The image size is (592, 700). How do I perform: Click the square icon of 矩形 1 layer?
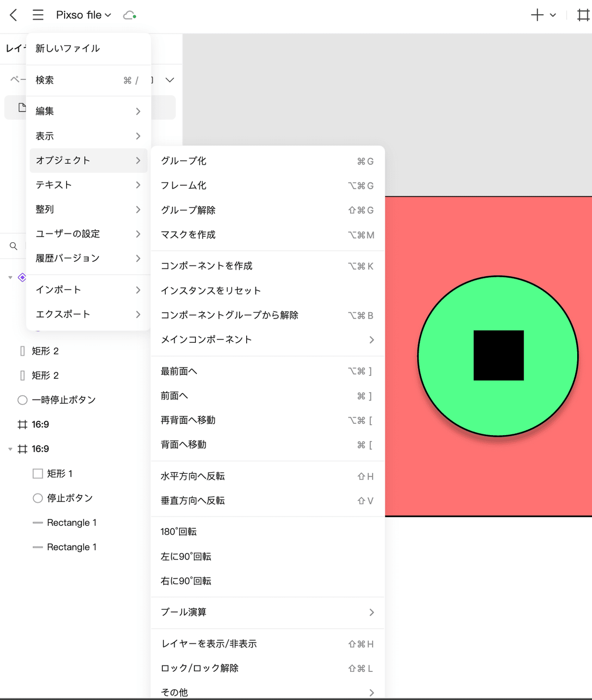tap(37, 474)
